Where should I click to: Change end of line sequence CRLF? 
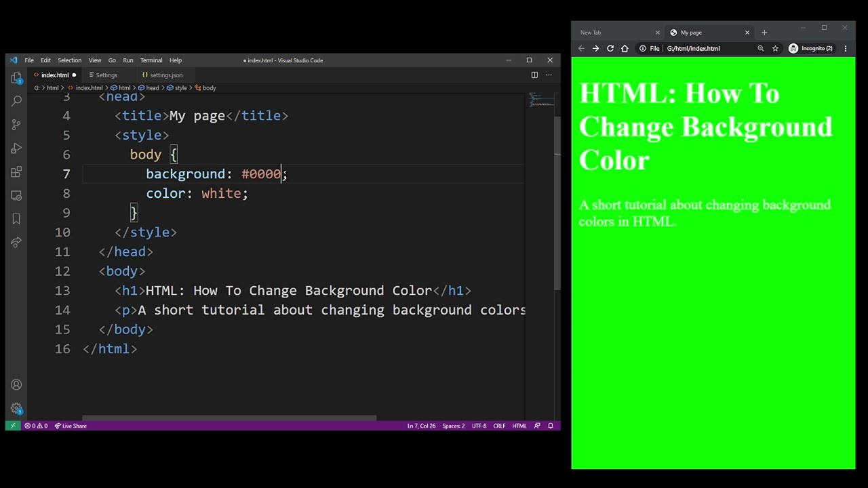(499, 426)
